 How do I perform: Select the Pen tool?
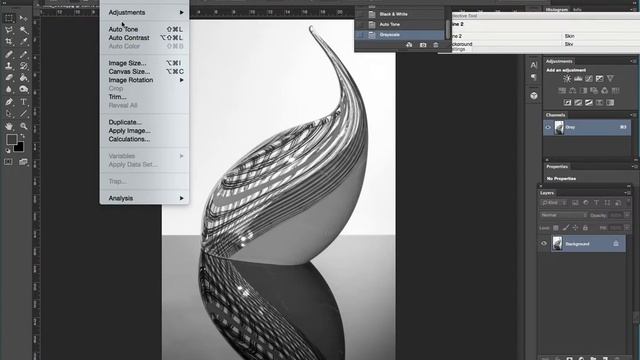[x=9, y=102]
